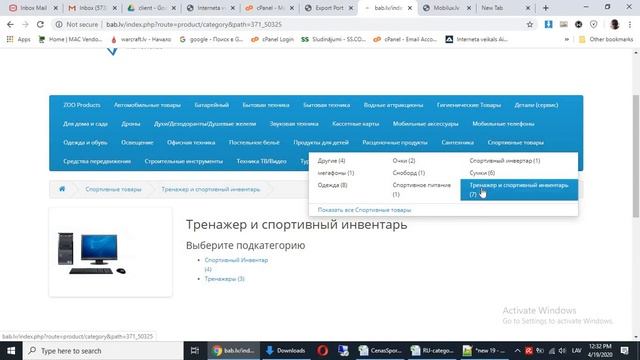640x360 pixels.
Task: Switch to the Mobilux.lv tab
Action: click(x=446, y=8)
